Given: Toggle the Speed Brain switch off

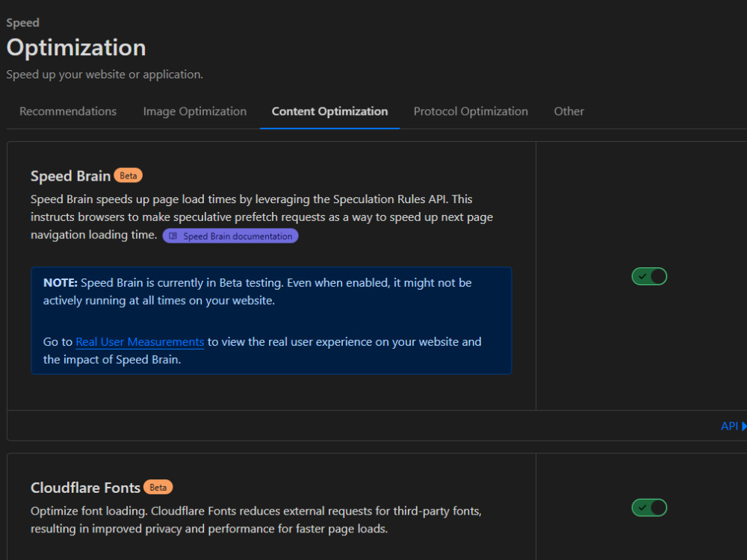Looking at the screenshot, I should (x=649, y=276).
